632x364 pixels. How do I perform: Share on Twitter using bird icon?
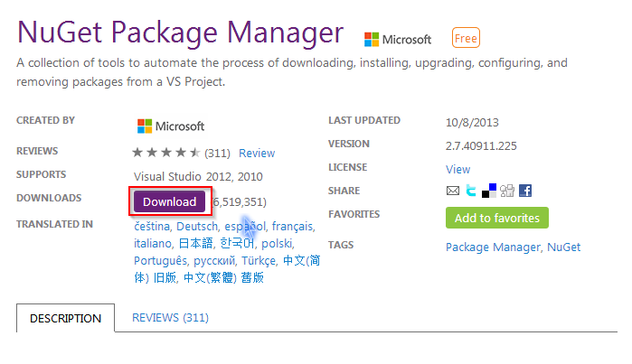pos(471,191)
